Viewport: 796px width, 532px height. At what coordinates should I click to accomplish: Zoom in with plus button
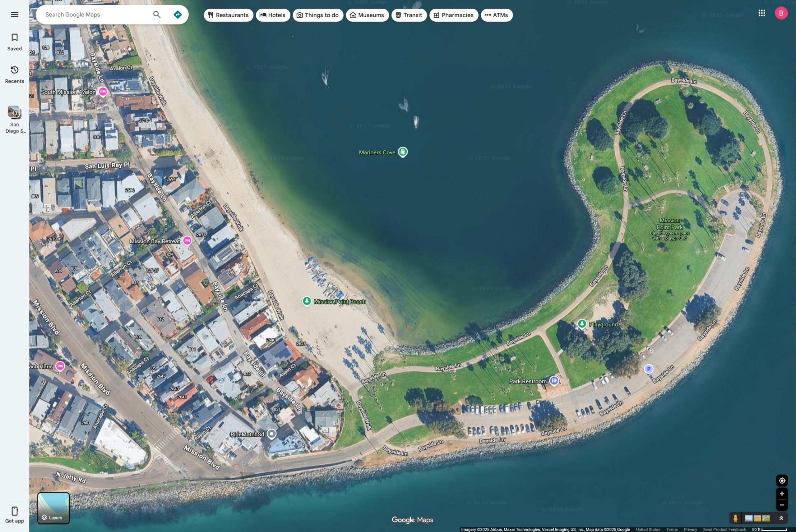pyautogui.click(x=782, y=494)
